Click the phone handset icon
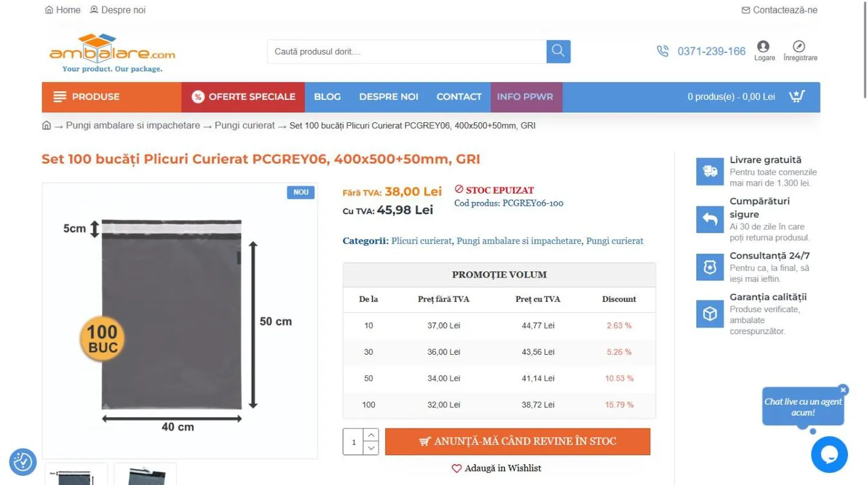The width and height of the screenshot is (868, 485). point(662,51)
